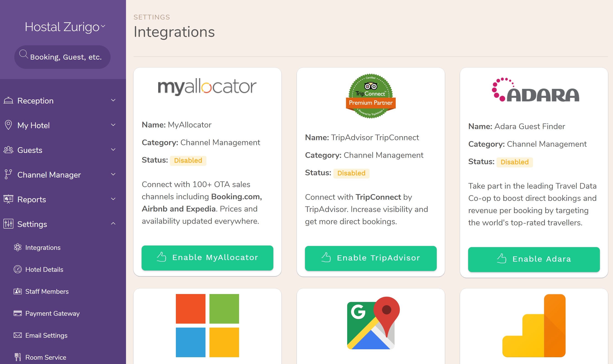Expand the Guests menu chevron
This screenshot has width=613, height=364.
point(113,149)
